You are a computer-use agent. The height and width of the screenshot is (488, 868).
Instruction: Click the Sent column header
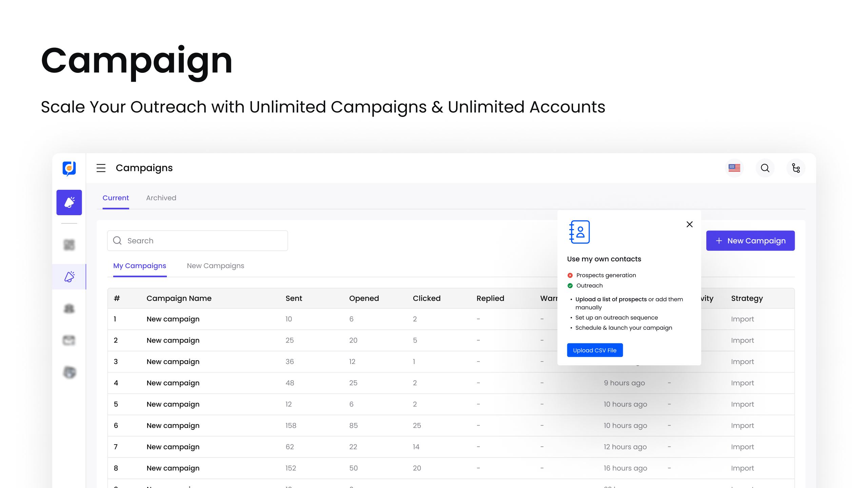[x=294, y=299]
